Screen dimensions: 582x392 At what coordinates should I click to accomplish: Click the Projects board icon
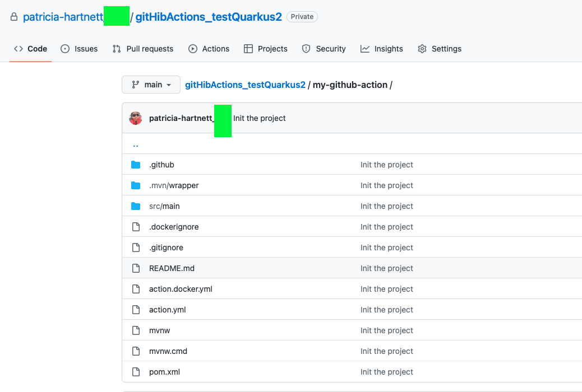248,49
